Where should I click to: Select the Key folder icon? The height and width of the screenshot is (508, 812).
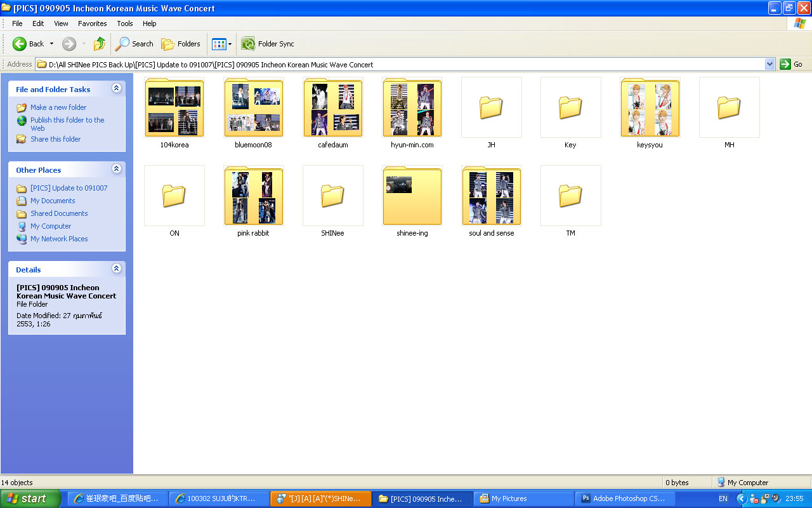[x=571, y=107]
